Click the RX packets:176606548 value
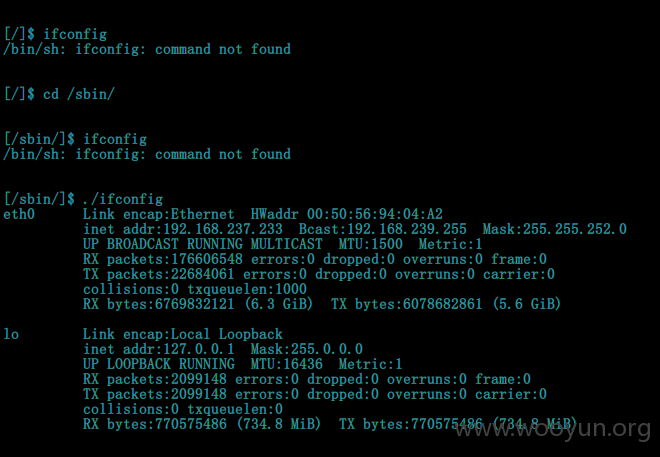 click(163, 259)
